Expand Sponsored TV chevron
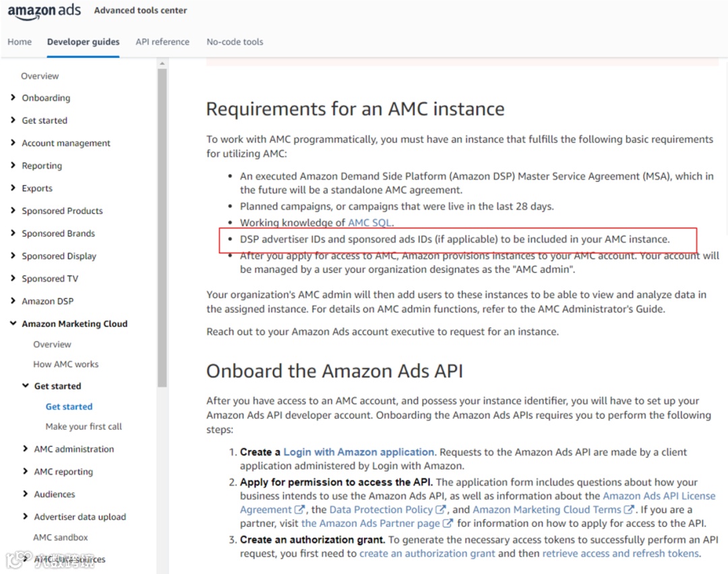Viewport: 728px width, 574px height. point(13,278)
